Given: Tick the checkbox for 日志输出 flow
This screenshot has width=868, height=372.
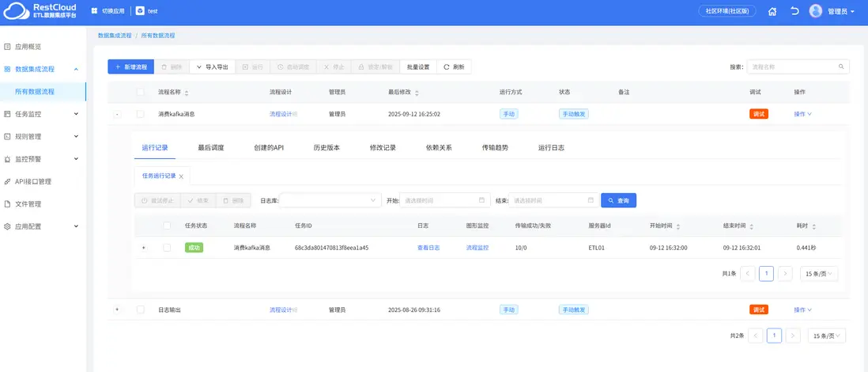Looking at the screenshot, I should pyautogui.click(x=140, y=309).
